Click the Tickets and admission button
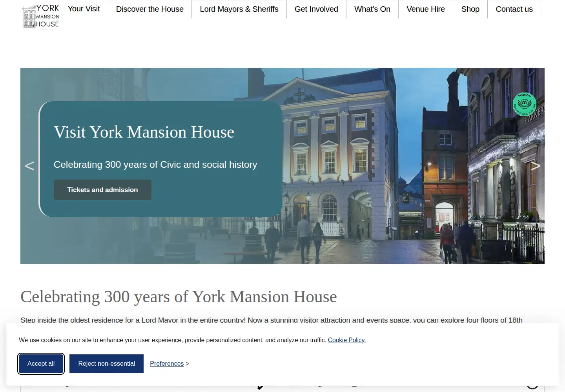Image resolution: width=565 pixels, height=392 pixels. point(102,190)
